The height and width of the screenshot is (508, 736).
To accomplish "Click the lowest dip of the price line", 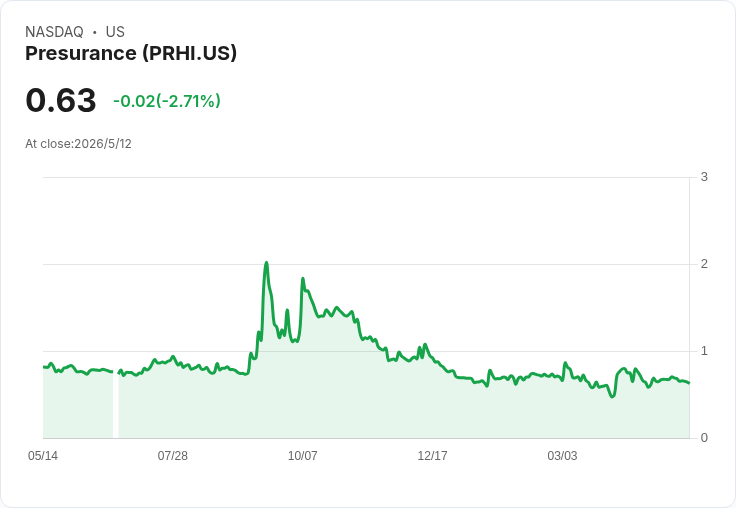I will 613,397.
